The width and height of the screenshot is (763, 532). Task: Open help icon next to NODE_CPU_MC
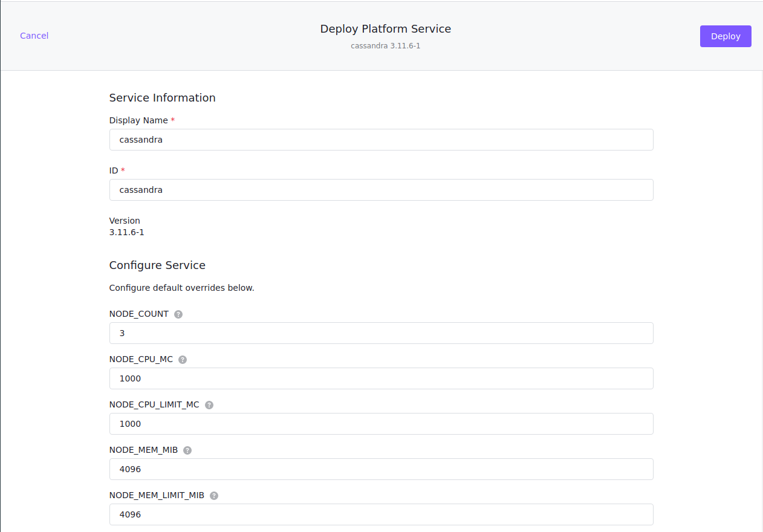(183, 360)
